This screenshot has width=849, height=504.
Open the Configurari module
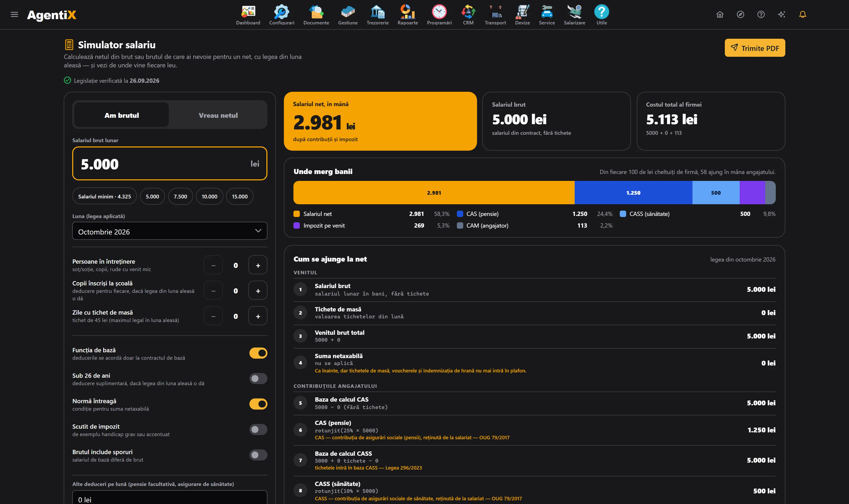pyautogui.click(x=281, y=15)
